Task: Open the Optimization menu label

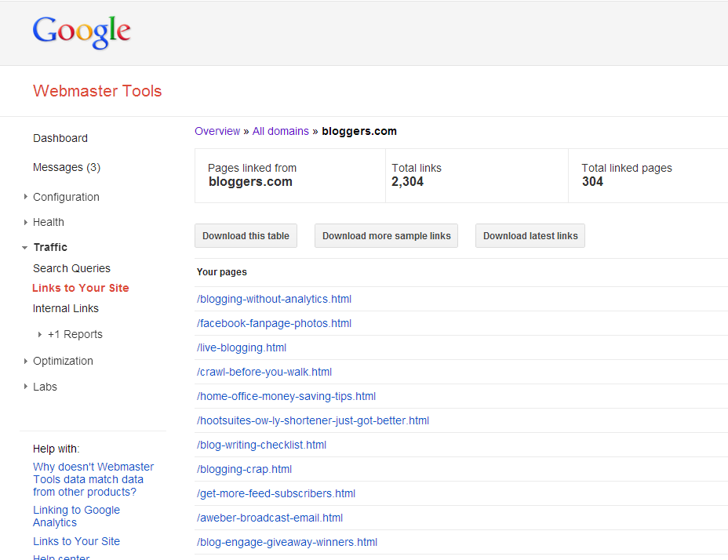Action: [63, 362]
